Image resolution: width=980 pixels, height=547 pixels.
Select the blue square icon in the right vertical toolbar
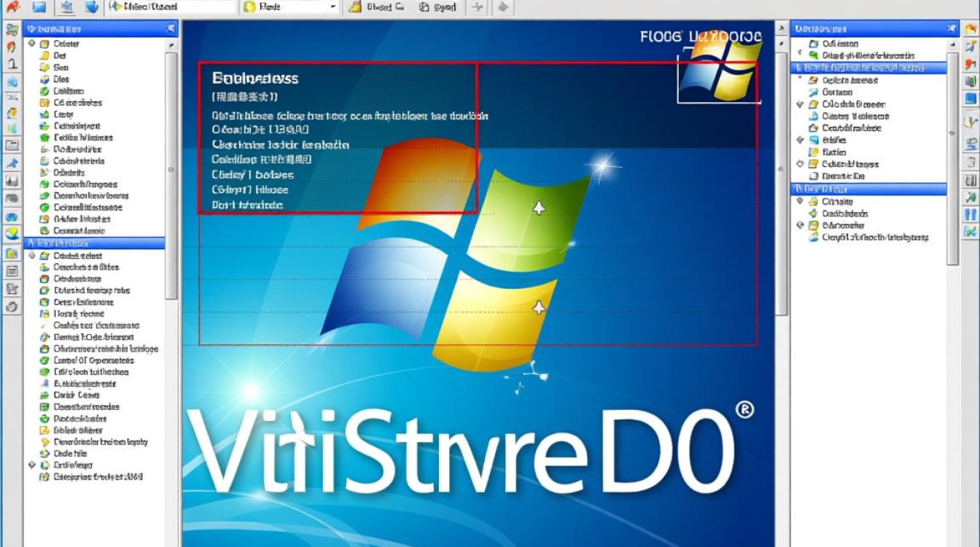(970, 98)
